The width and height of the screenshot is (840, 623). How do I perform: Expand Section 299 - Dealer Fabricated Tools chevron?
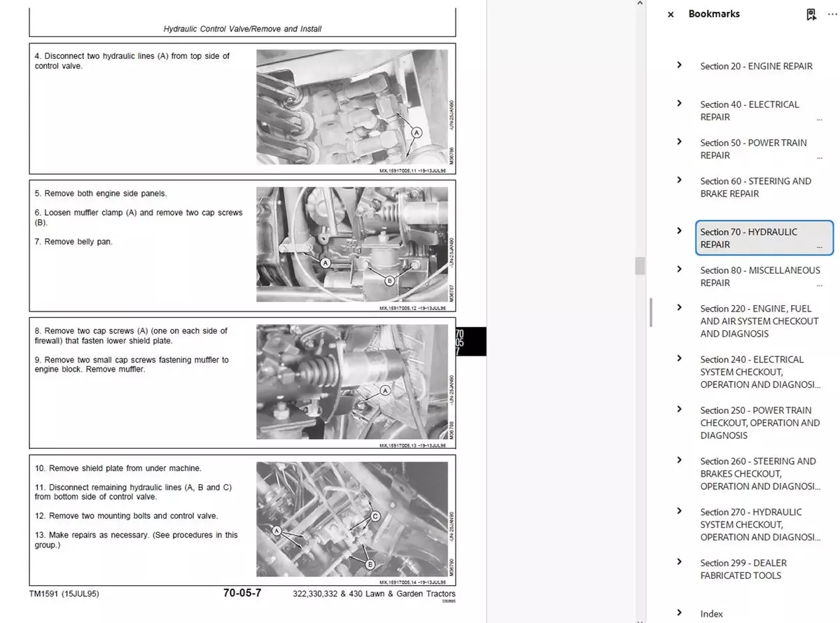[679, 562]
